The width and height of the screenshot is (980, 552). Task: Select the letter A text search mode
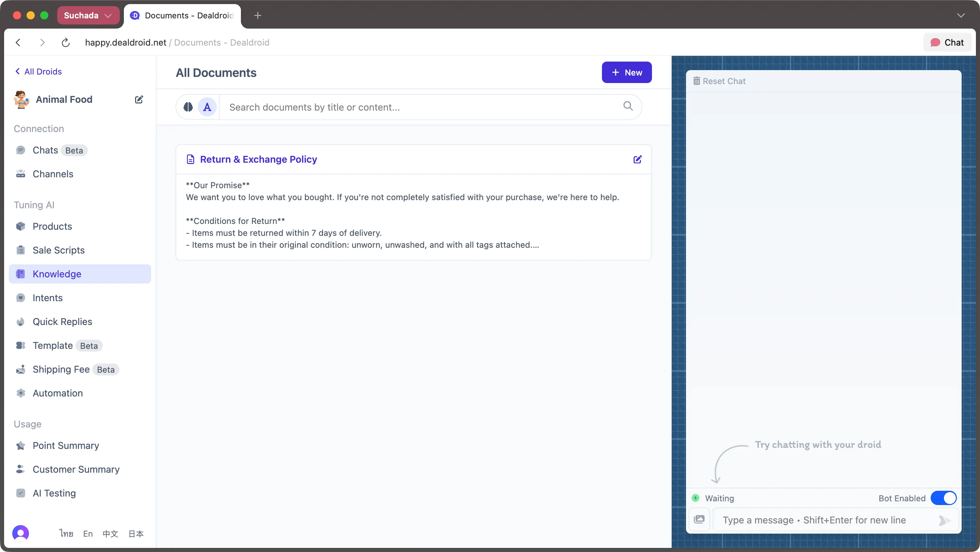click(x=207, y=107)
